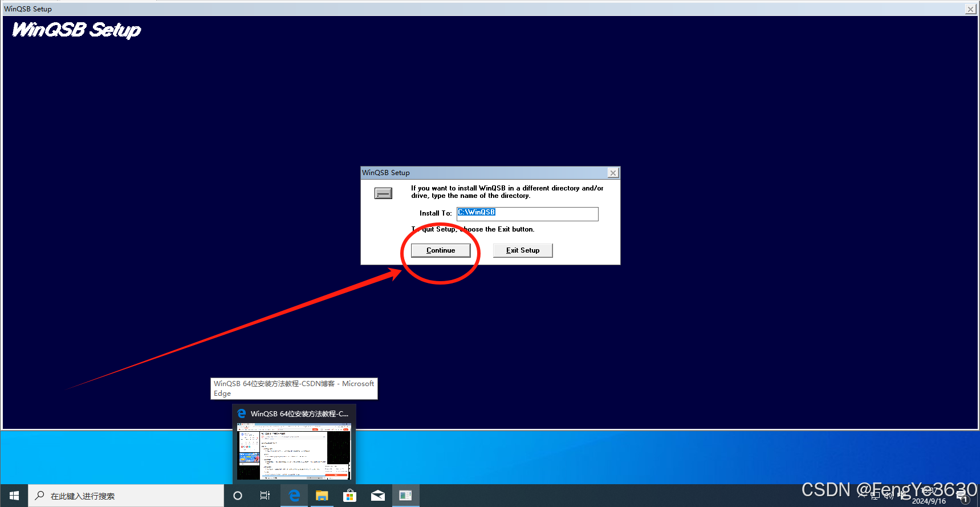This screenshot has width=980, height=507.
Task: Click the Edge preview title 'WinQSB 64位安装方法教程-C...'
Action: tap(299, 414)
